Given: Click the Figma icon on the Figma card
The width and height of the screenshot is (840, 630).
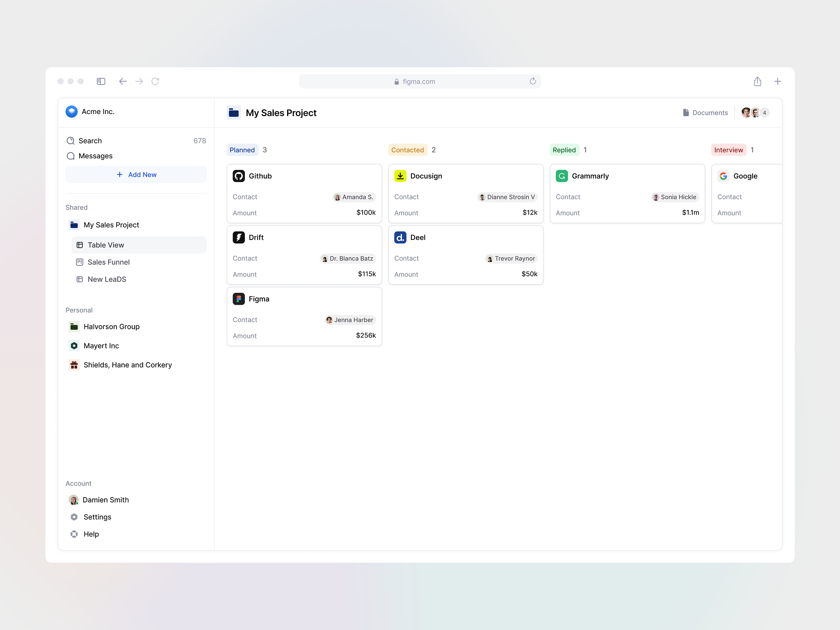Looking at the screenshot, I should pos(238,299).
